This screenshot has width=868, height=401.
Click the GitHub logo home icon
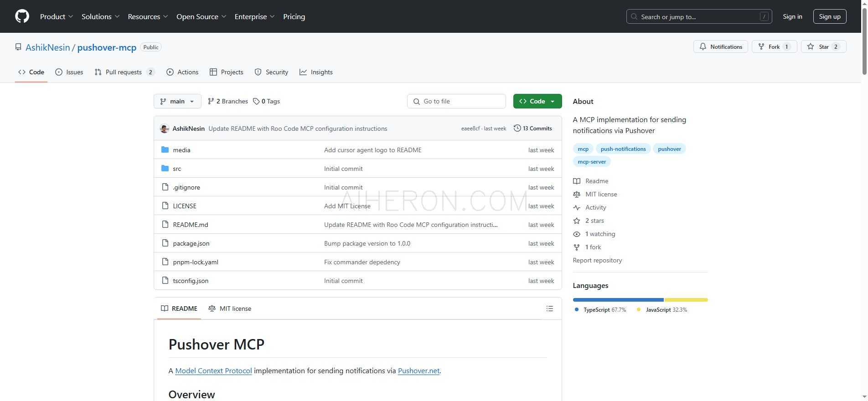[x=22, y=16]
